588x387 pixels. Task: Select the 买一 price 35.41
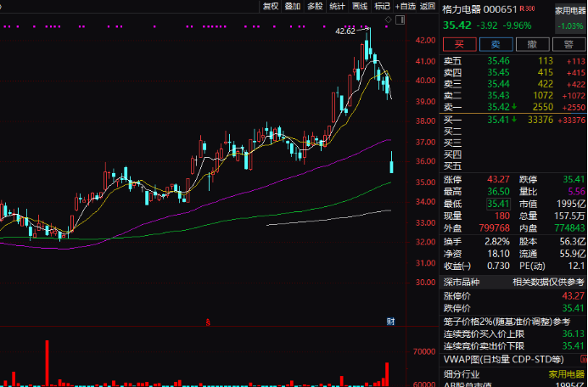click(498, 120)
